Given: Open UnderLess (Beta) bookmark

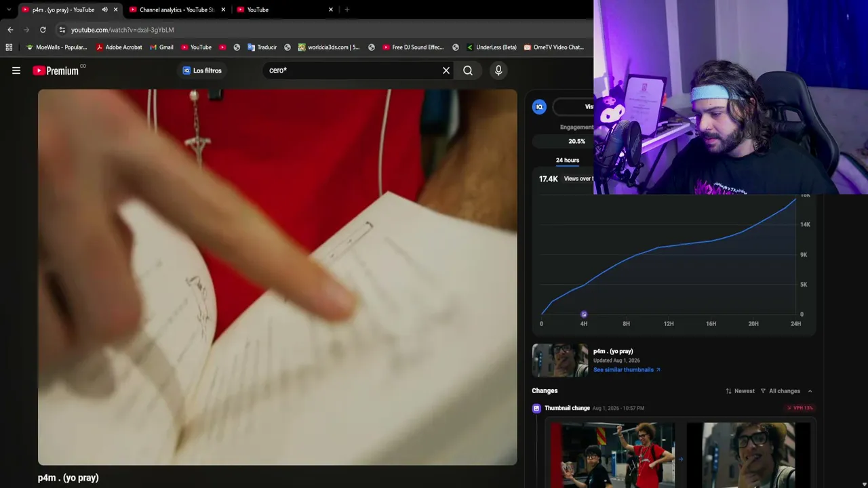Looking at the screenshot, I should pyautogui.click(x=492, y=47).
